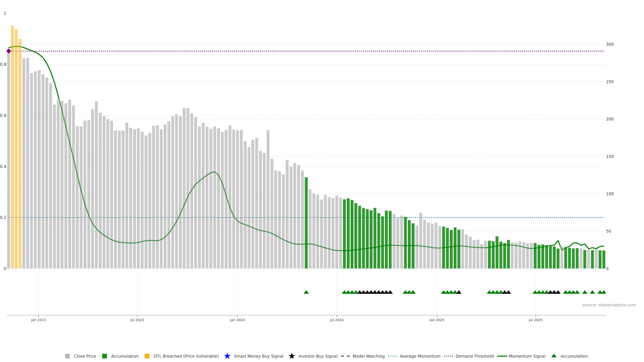Click the Jul 2024 axis label
This screenshot has height=362, width=644.
(336, 320)
